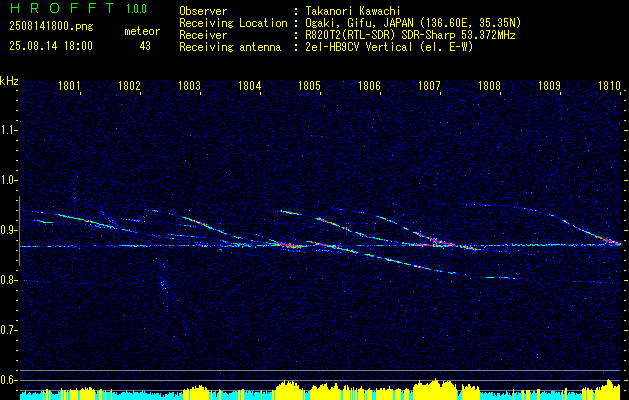Click the 1.1 kHz axis label

(x=8, y=130)
